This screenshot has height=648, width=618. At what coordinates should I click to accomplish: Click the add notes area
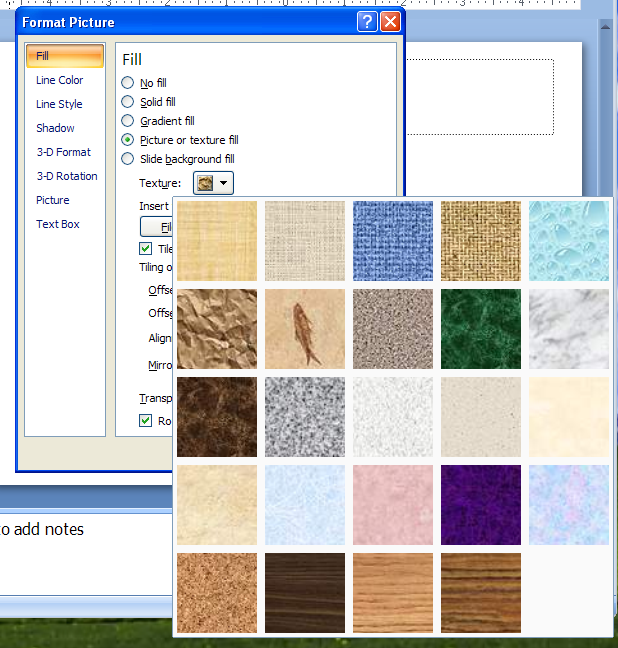pos(86,554)
